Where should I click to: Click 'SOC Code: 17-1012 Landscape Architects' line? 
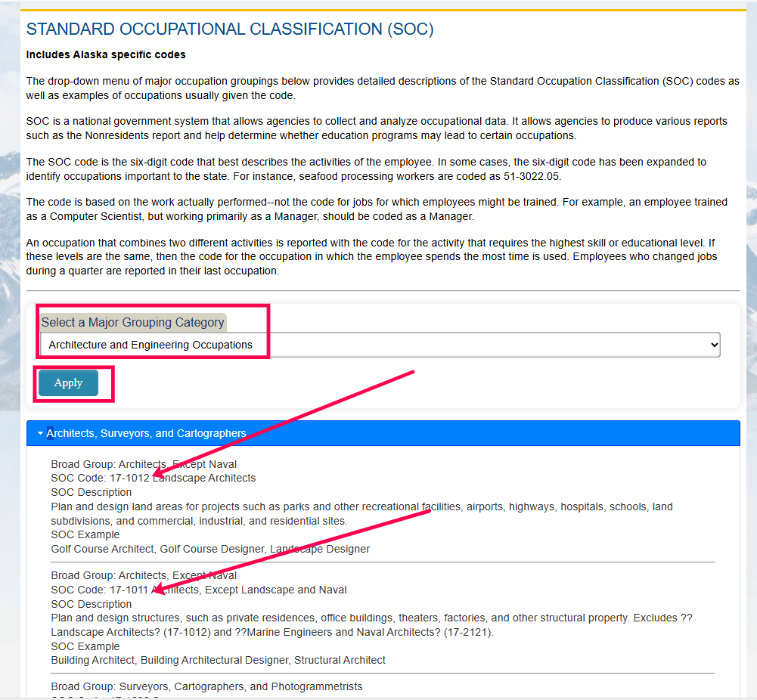coord(154,478)
